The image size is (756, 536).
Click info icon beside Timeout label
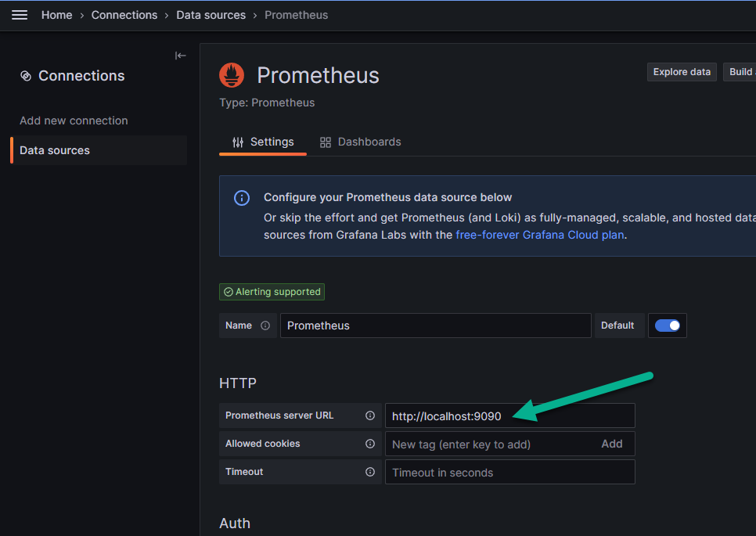(x=370, y=472)
